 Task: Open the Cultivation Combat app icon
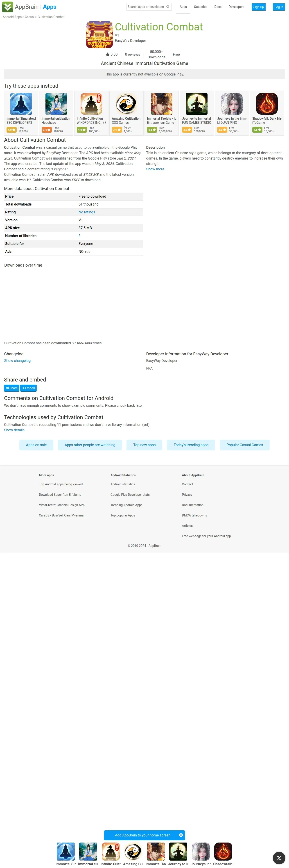point(99,35)
